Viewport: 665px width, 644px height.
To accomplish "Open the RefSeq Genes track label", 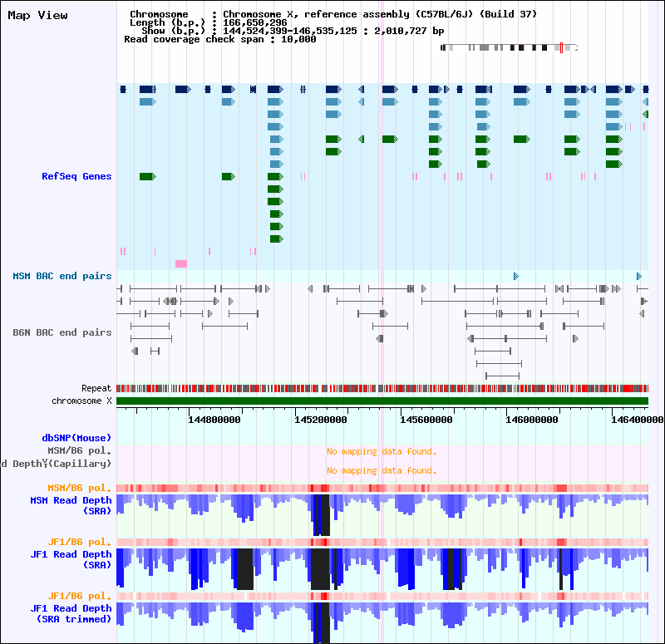I will [76, 176].
